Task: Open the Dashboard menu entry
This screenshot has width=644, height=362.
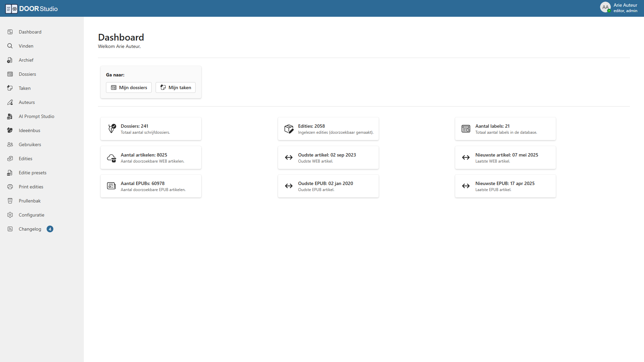Action: click(x=30, y=32)
